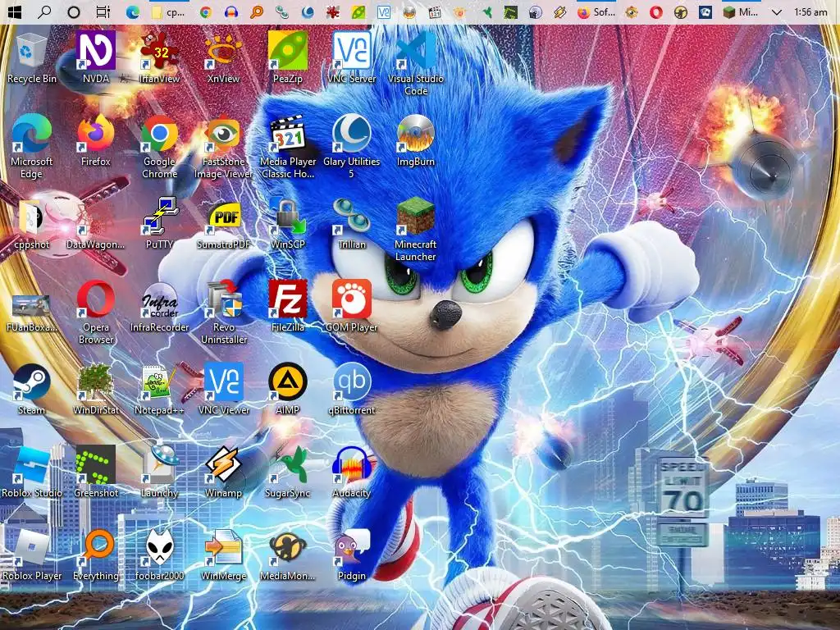Click the 1:56 am taskbar clock

(x=810, y=11)
